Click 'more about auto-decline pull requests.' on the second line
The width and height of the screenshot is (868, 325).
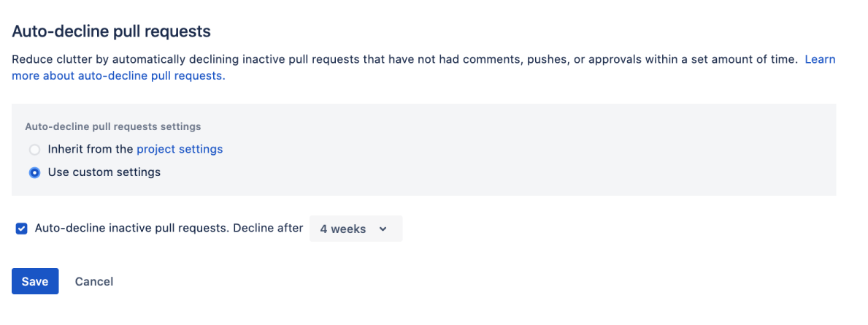pos(118,76)
